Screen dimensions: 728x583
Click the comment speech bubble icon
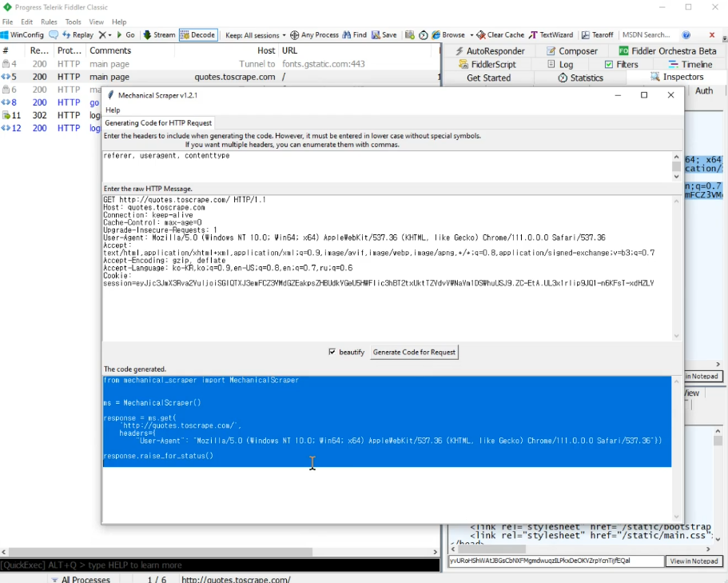pyautogui.click(x=54, y=35)
